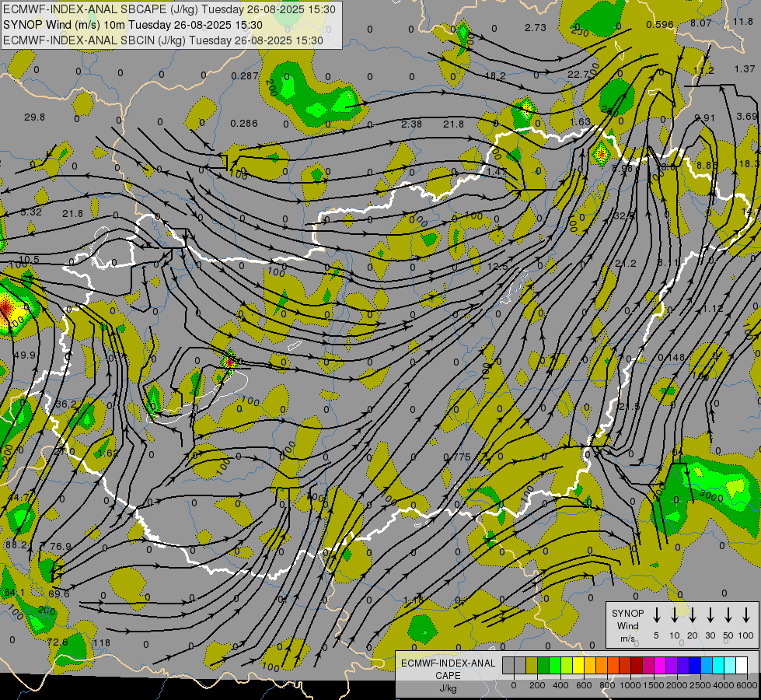Click the 36.2 value on the map
This screenshot has width=761, height=700.
(67, 404)
